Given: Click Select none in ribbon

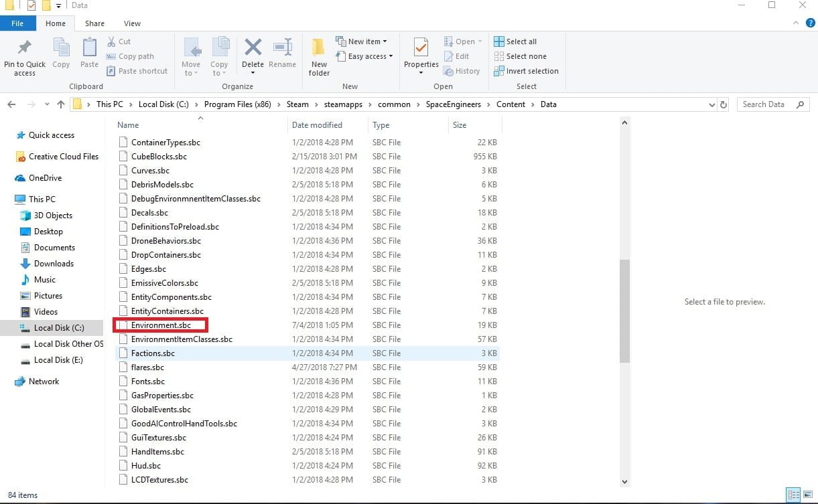Looking at the screenshot, I should [x=520, y=56].
